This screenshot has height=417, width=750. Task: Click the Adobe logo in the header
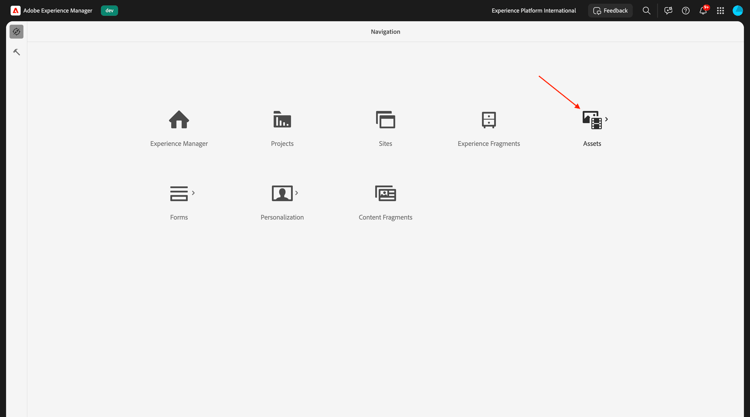point(15,11)
